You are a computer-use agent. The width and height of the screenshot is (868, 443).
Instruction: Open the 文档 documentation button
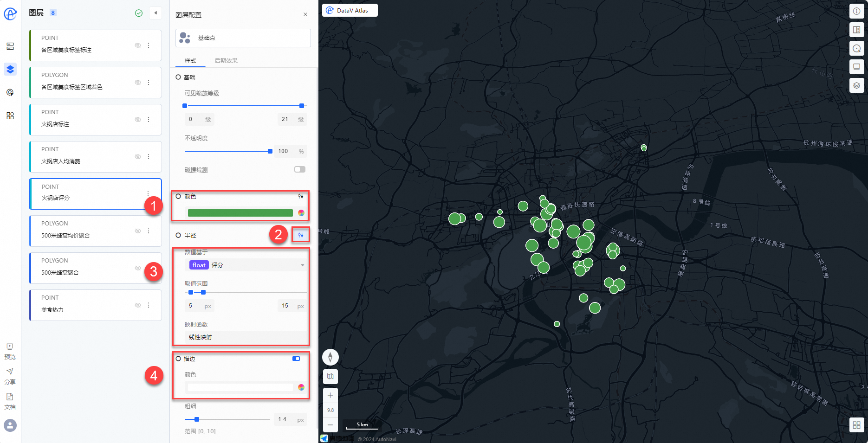pyautogui.click(x=10, y=402)
